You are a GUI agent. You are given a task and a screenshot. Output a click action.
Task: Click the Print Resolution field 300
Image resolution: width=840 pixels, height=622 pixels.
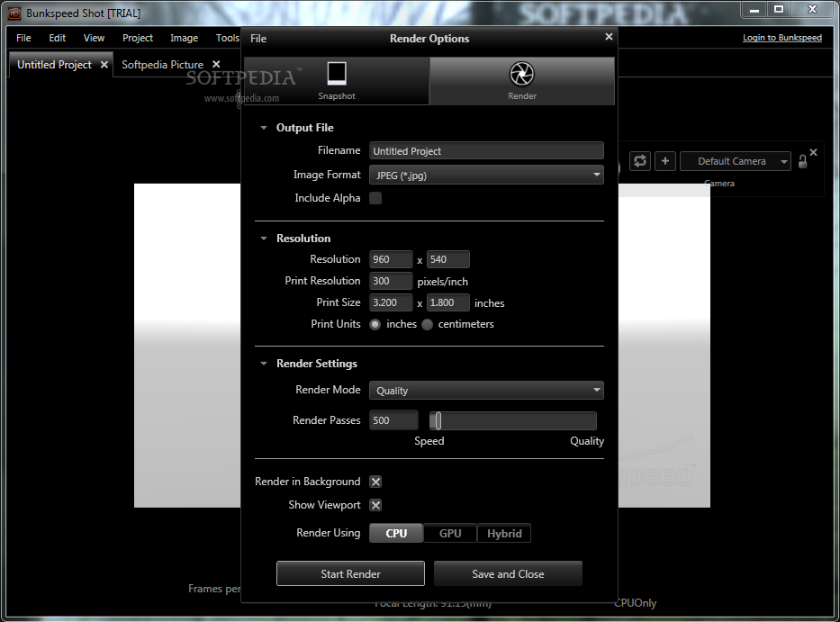click(x=391, y=281)
